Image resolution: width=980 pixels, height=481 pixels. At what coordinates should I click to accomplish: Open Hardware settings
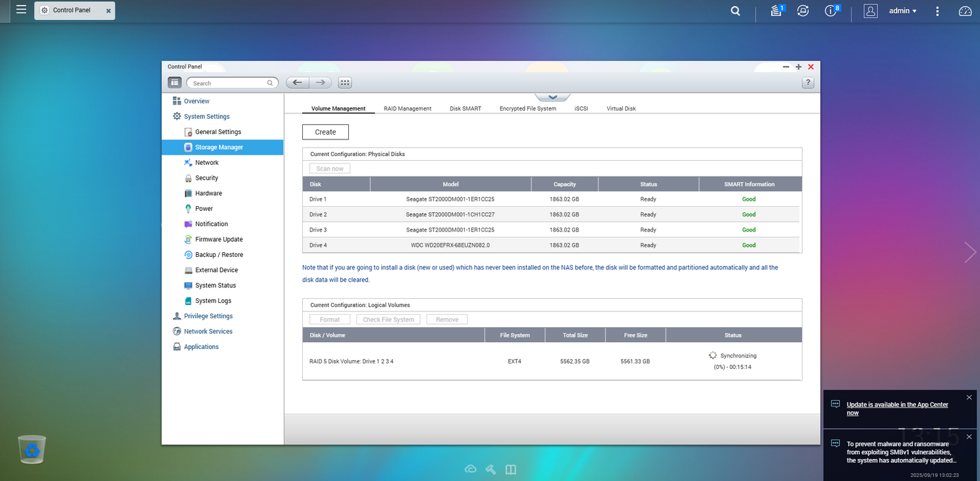coord(208,193)
